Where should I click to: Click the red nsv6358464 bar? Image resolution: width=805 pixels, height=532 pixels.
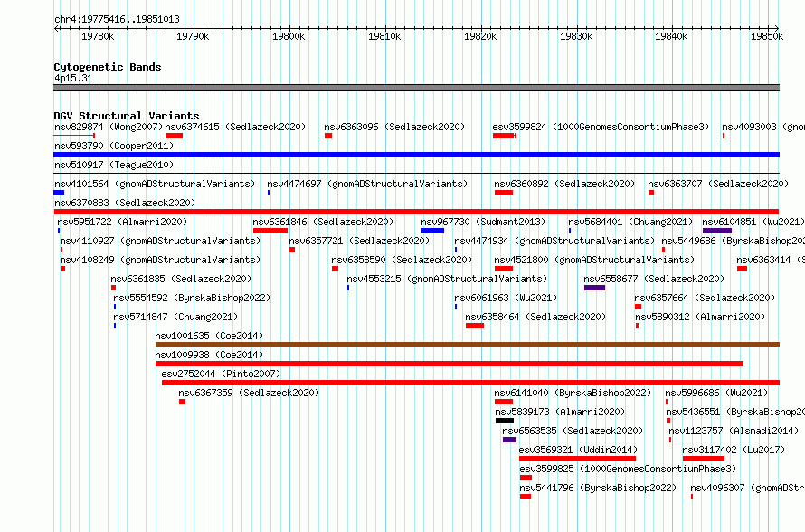click(474, 326)
